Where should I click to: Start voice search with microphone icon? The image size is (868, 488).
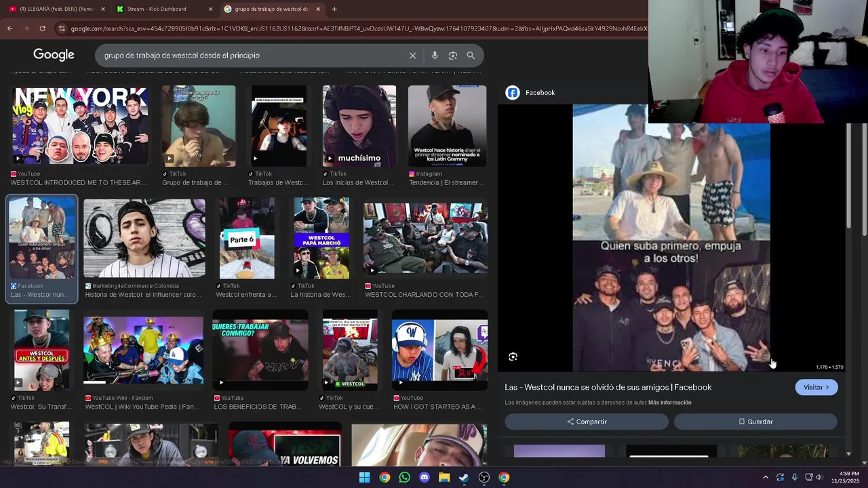tap(435, 56)
